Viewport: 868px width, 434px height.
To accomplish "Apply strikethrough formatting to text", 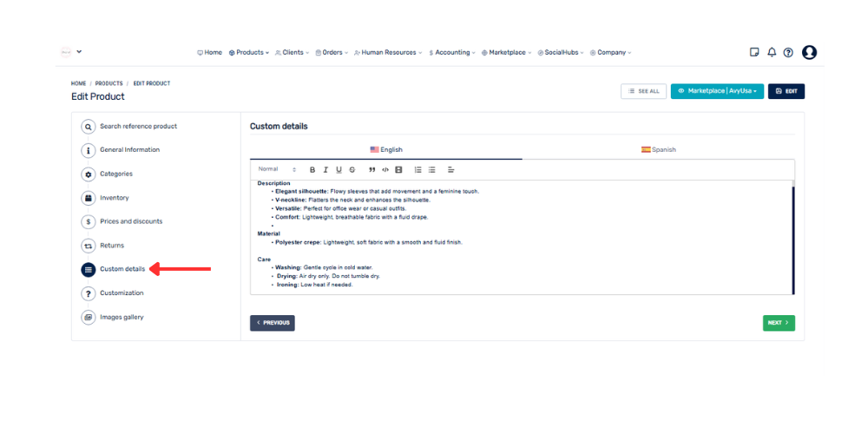I will pyautogui.click(x=352, y=169).
